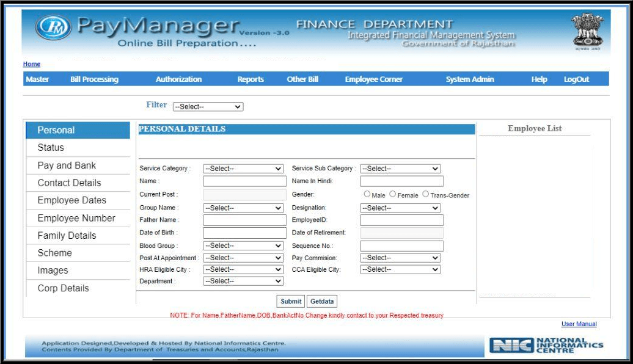Image resolution: width=633 pixels, height=364 pixels.
Task: Click the Submit button
Action: click(291, 302)
